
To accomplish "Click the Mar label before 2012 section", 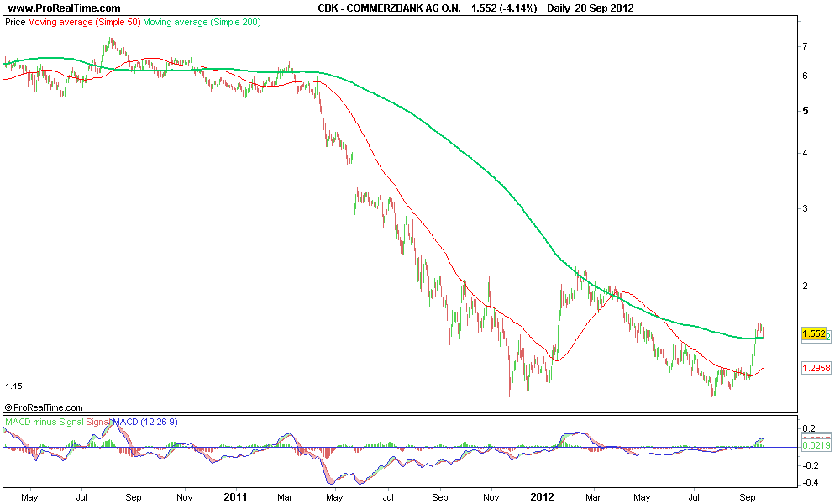I will click(x=285, y=497).
